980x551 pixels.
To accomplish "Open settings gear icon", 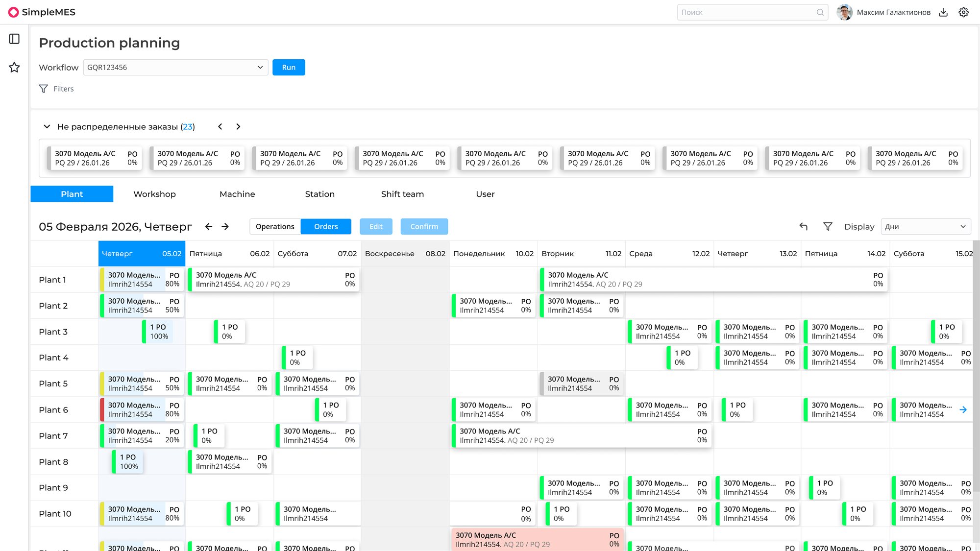I will click(964, 12).
